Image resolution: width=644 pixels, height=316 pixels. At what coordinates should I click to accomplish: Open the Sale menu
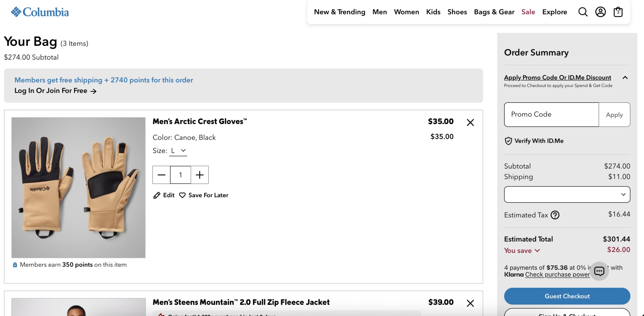point(528,12)
